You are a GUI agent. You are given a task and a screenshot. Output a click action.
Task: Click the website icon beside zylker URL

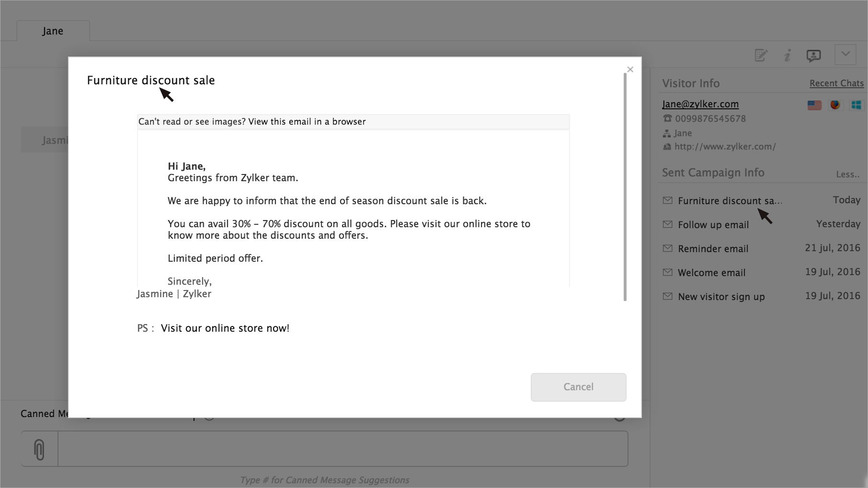point(667,147)
